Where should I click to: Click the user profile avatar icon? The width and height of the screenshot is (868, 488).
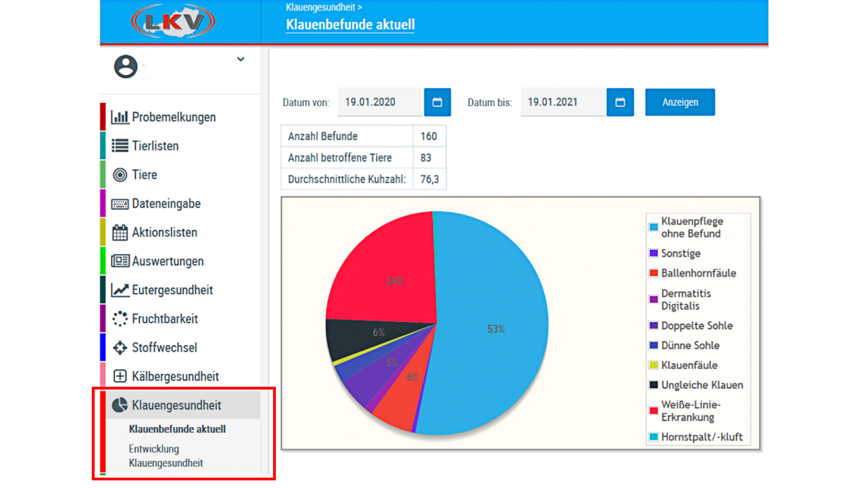(126, 66)
